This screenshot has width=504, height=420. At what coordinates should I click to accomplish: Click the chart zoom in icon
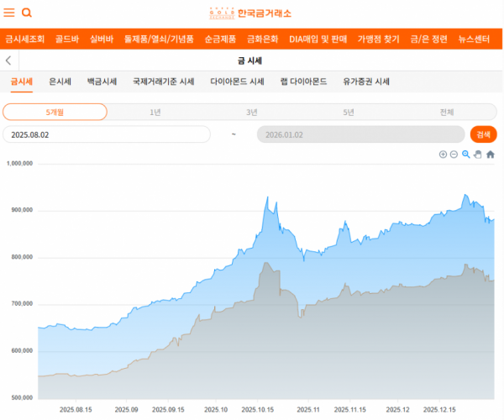click(x=443, y=155)
